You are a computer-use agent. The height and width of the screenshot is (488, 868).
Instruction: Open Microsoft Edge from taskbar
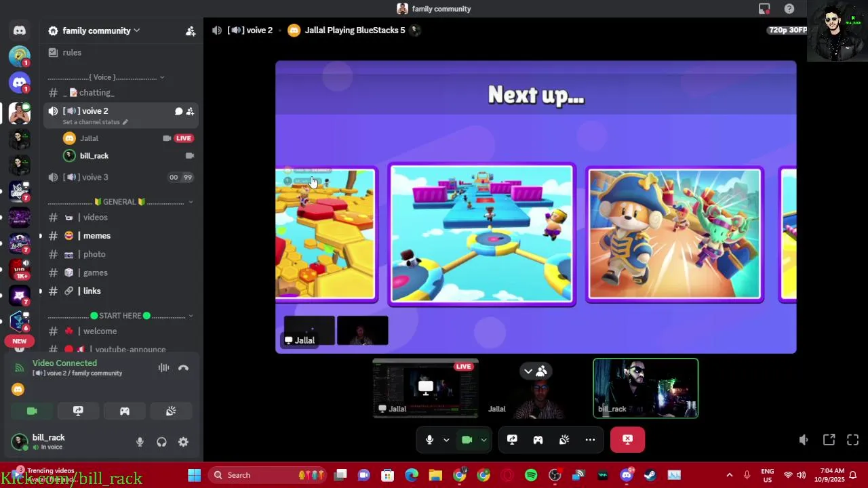[412, 475]
